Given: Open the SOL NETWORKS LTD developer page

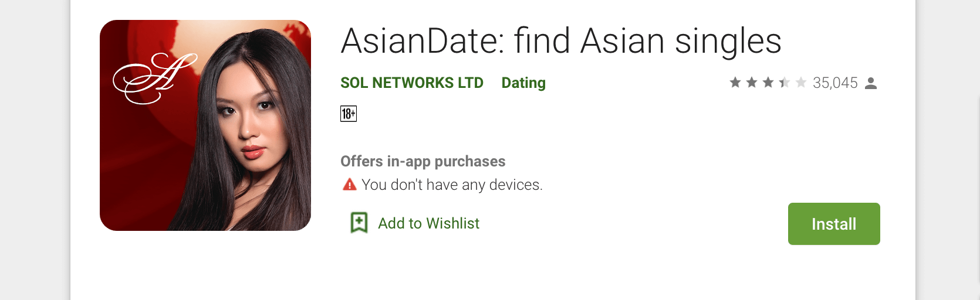Looking at the screenshot, I should coord(412,83).
